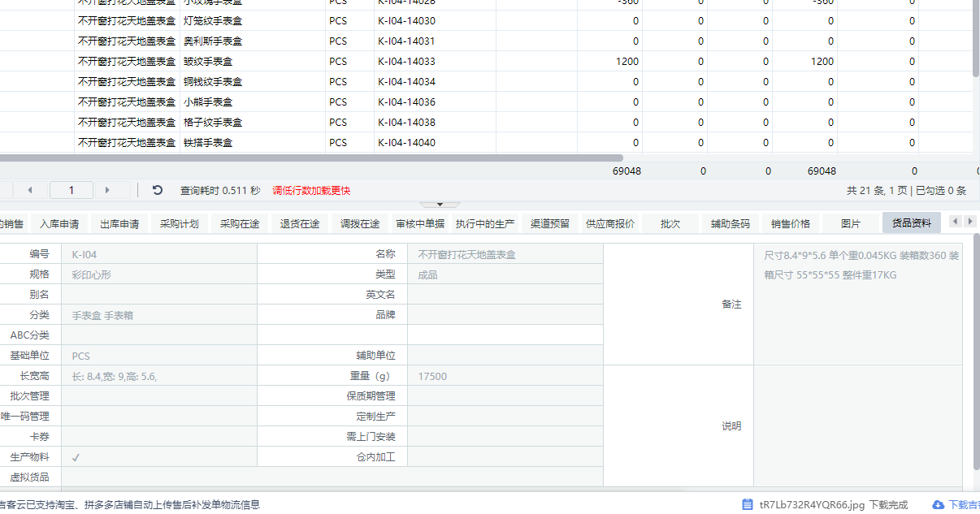Switch to the 采购在途 tab
980x514 pixels.
(x=240, y=223)
